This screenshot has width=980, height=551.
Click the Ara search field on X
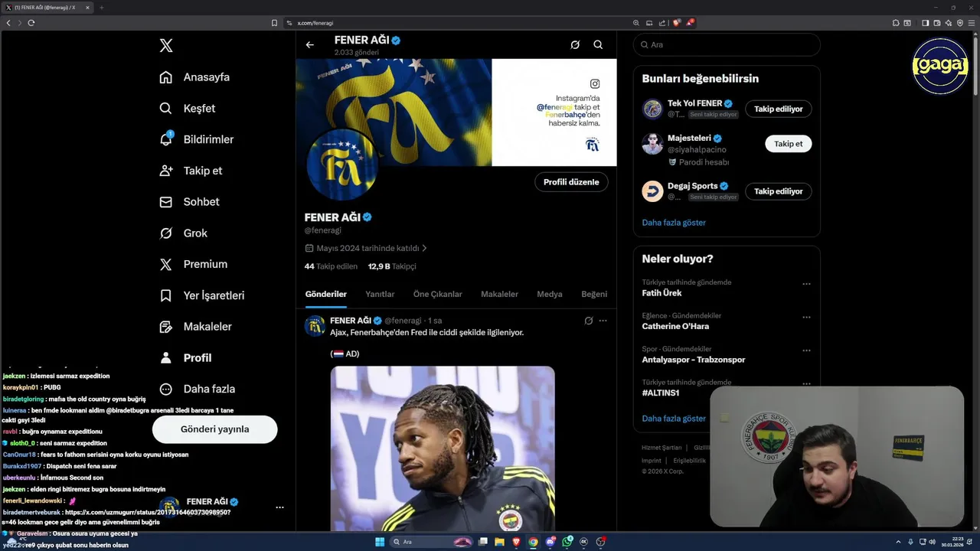pos(727,44)
